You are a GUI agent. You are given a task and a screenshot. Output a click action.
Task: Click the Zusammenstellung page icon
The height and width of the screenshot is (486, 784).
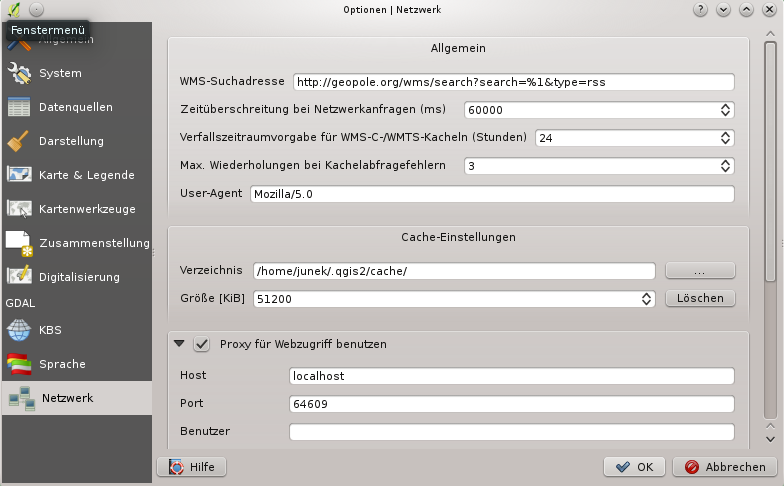point(19,244)
